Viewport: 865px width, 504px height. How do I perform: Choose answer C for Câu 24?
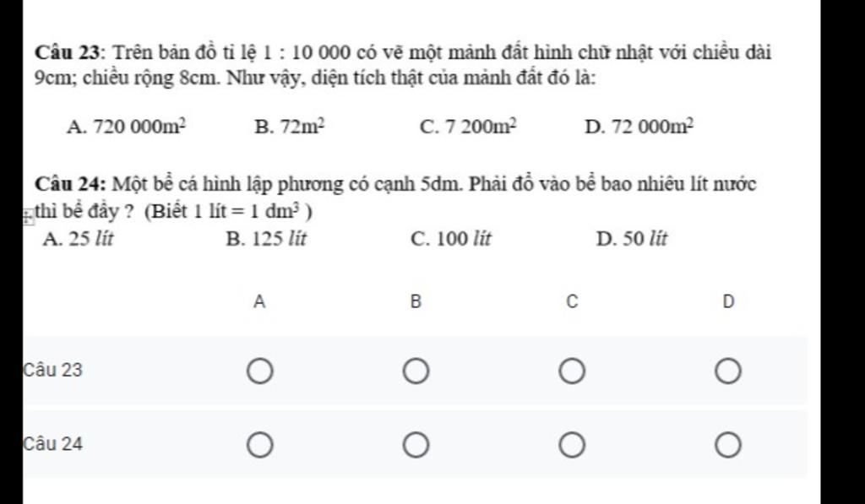click(x=572, y=444)
